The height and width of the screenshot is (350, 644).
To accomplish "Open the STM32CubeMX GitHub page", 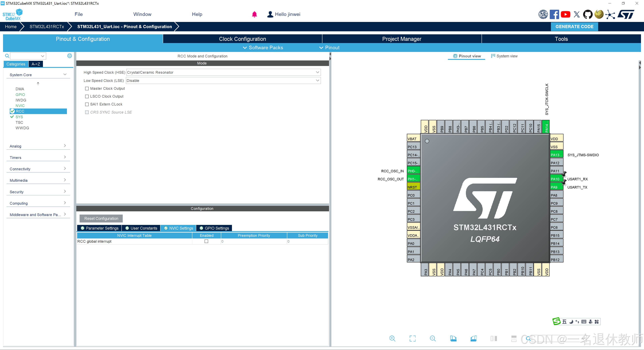I will click(x=588, y=14).
